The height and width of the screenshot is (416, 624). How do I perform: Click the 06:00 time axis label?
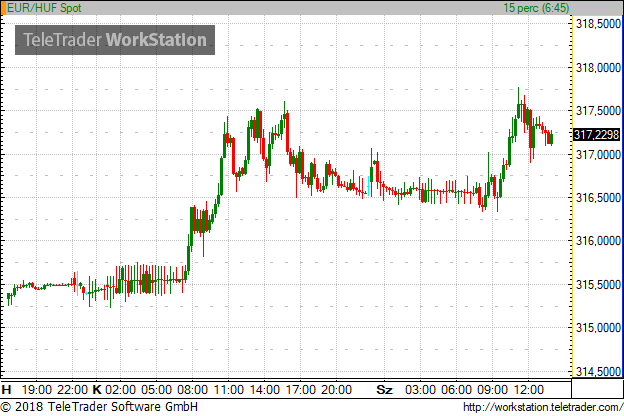[x=456, y=389]
